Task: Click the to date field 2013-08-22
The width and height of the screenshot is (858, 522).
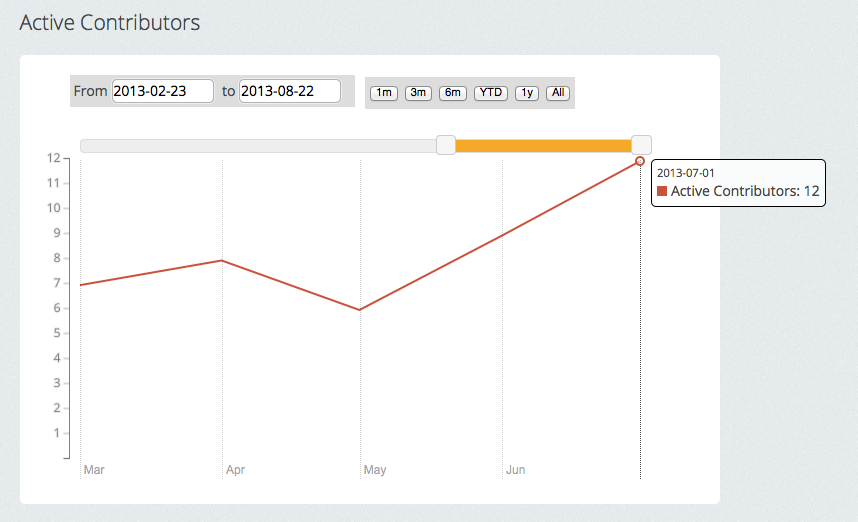Action: pyautogui.click(x=290, y=91)
